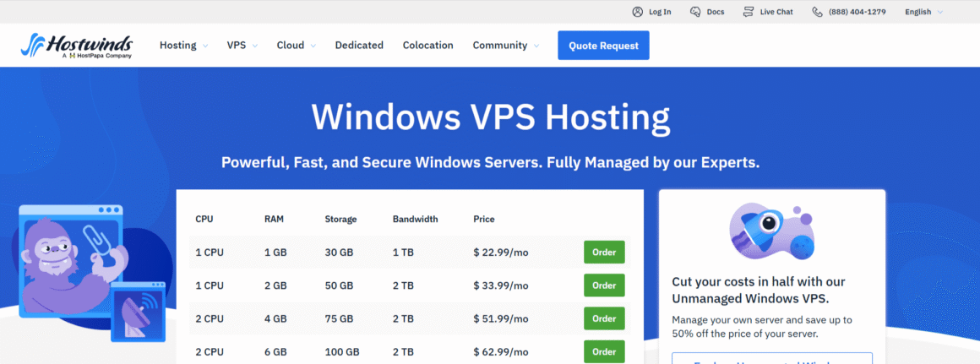Click the 50 GB storage cell

click(339, 286)
